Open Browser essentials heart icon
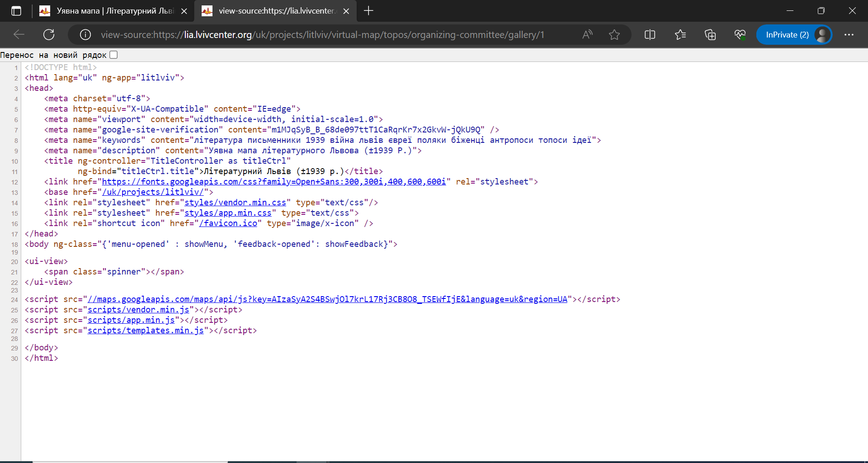 point(740,35)
